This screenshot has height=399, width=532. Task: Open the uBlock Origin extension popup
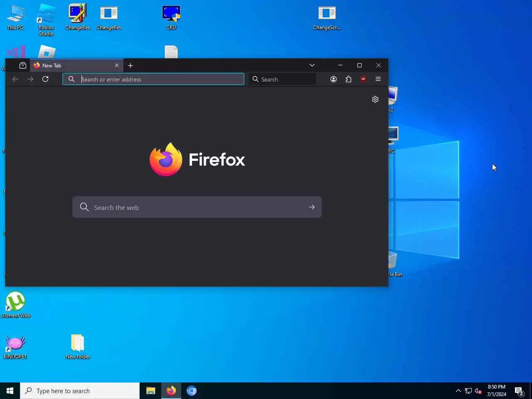point(363,79)
